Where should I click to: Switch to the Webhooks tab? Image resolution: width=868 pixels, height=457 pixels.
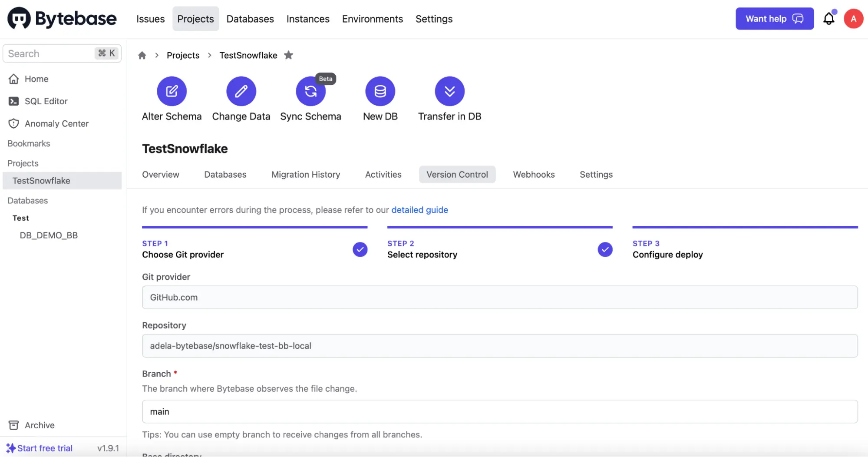[534, 174]
